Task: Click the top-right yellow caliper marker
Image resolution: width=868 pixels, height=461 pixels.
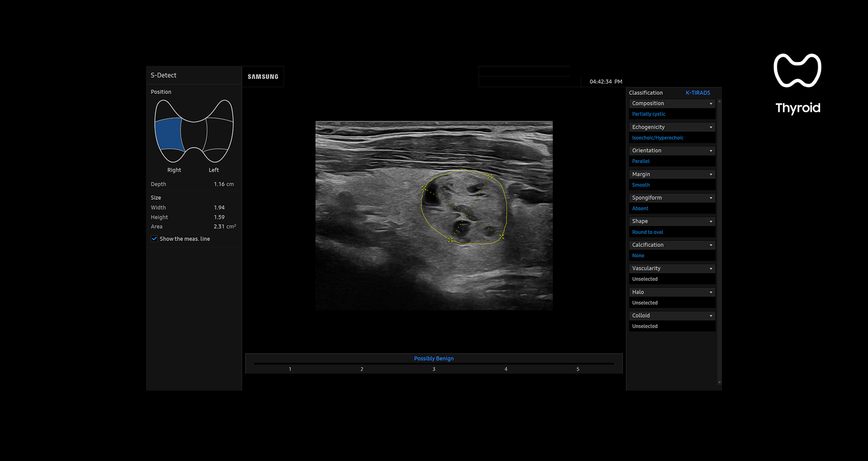Action: [x=490, y=177]
